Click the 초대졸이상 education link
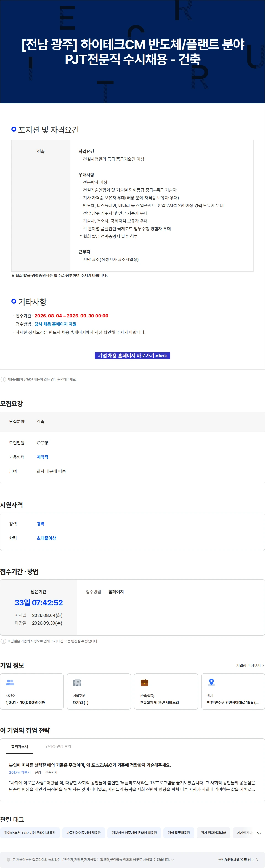The image size is (265, 868). pyautogui.click(x=46, y=538)
